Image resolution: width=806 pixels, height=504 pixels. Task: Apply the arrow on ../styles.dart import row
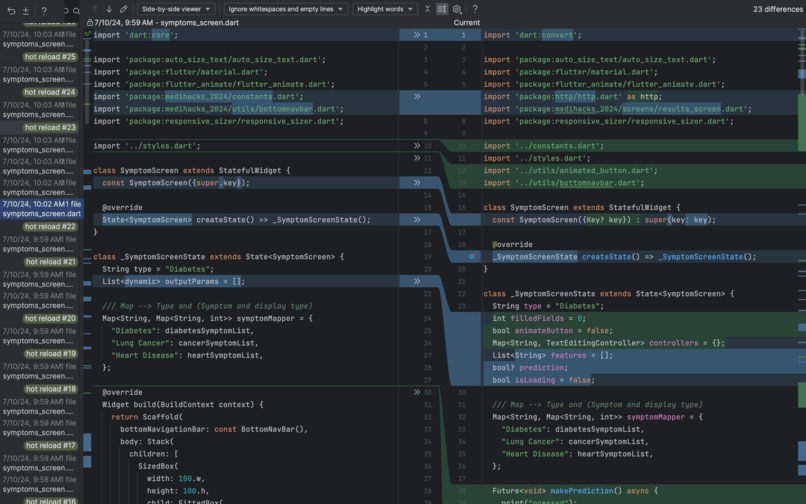click(417, 146)
